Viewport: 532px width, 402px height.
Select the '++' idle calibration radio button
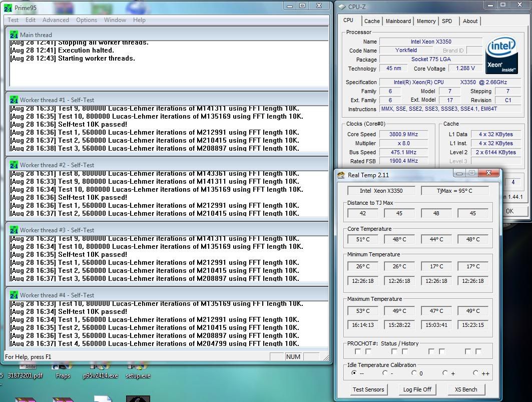475,373
